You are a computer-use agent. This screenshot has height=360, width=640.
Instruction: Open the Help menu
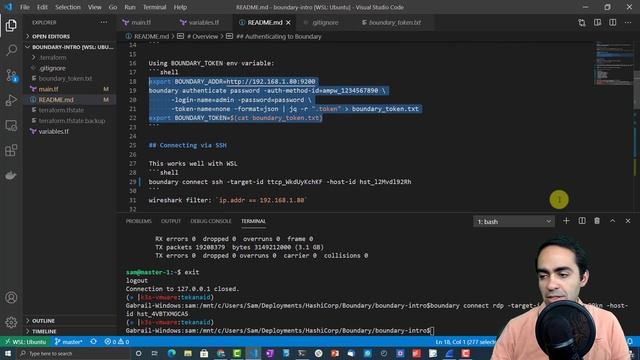[180, 7]
